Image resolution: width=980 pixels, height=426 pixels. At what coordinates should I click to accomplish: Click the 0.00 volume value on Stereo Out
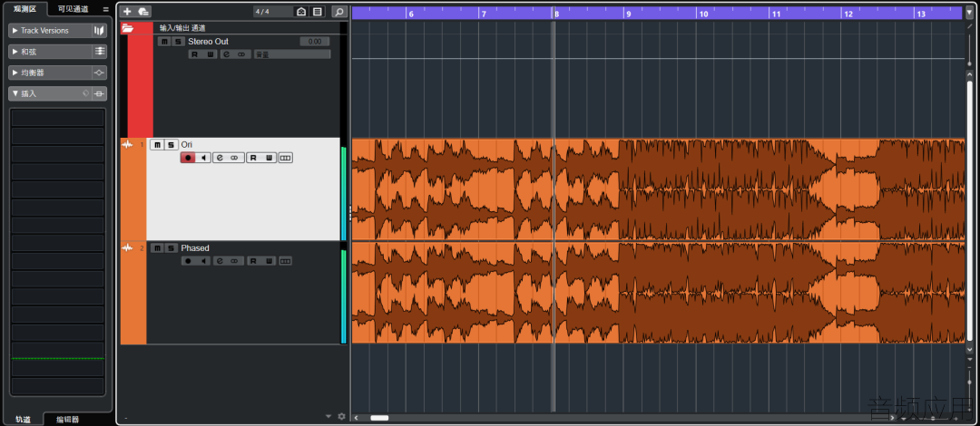314,41
